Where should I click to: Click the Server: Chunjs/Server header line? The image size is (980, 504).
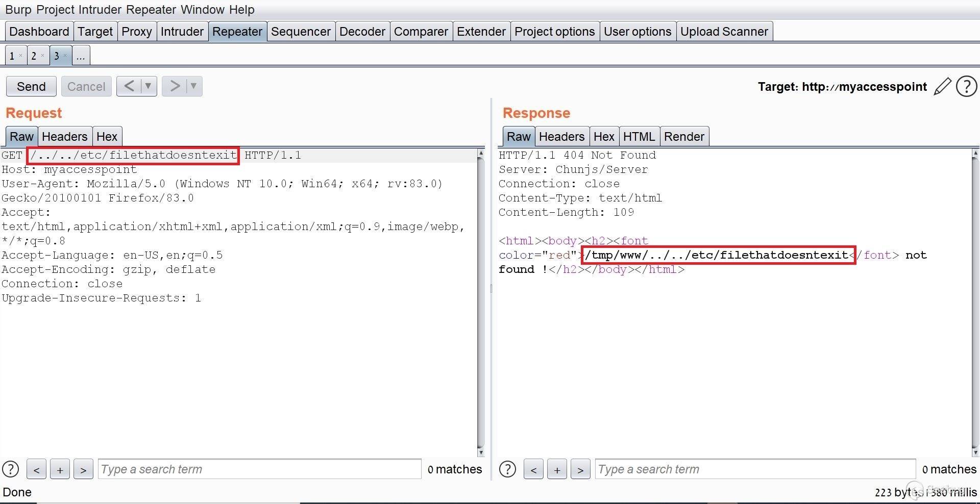point(573,169)
